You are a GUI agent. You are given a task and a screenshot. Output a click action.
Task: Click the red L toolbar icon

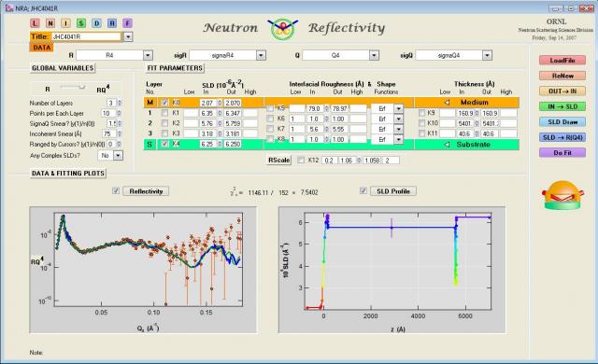tap(35, 23)
